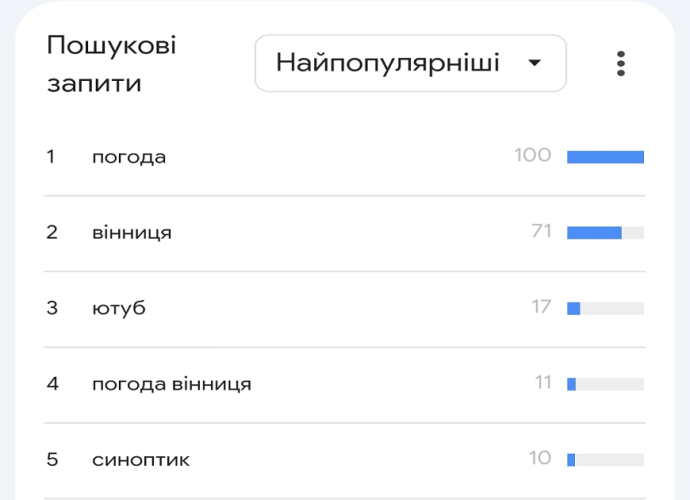The height and width of the screenshot is (500, 690).
Task: Open the погода search query
Action: pyautogui.click(x=129, y=157)
